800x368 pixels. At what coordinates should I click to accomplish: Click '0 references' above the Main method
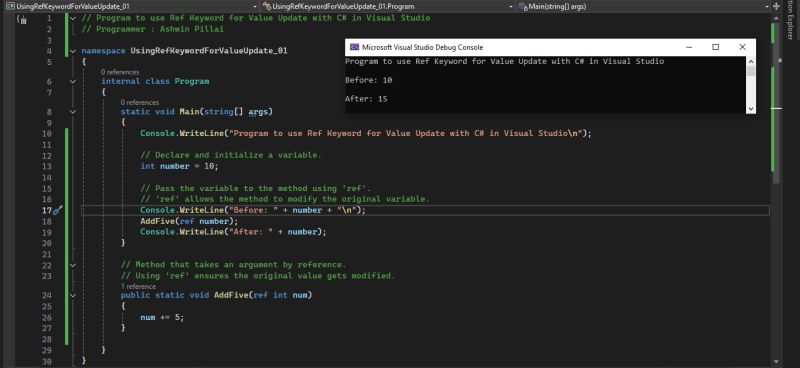[140, 103]
